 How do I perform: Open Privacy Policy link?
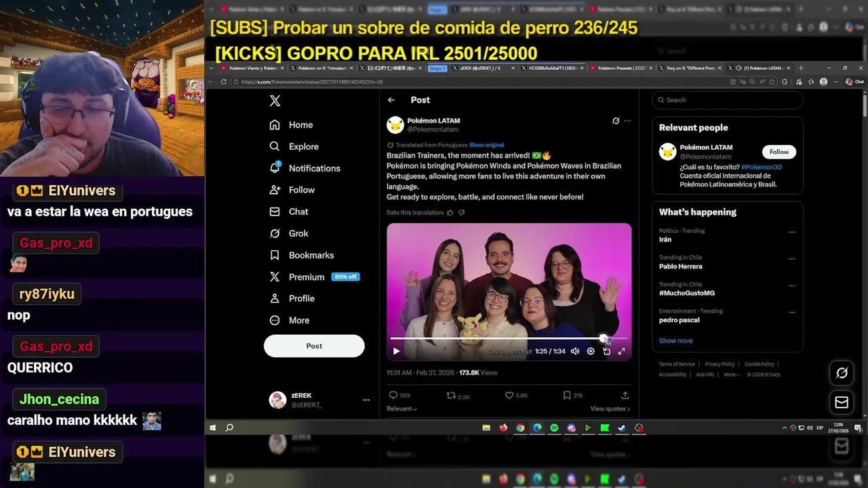(719, 365)
